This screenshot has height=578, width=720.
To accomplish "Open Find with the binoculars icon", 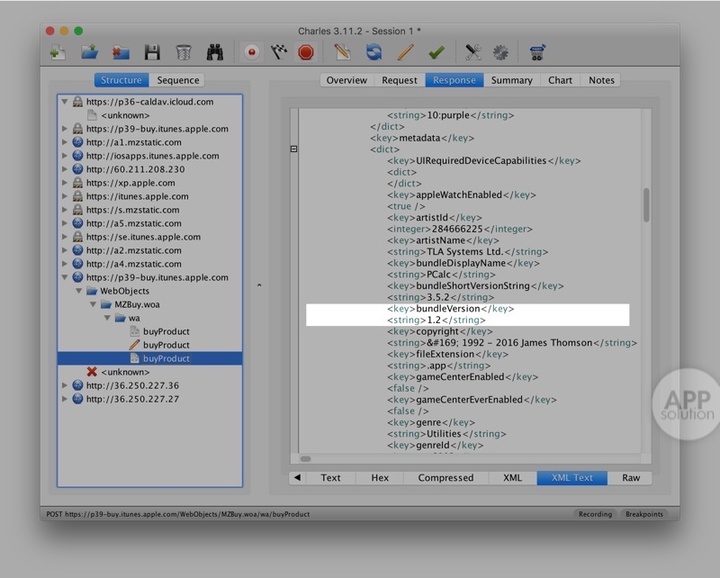I will pyautogui.click(x=214, y=52).
